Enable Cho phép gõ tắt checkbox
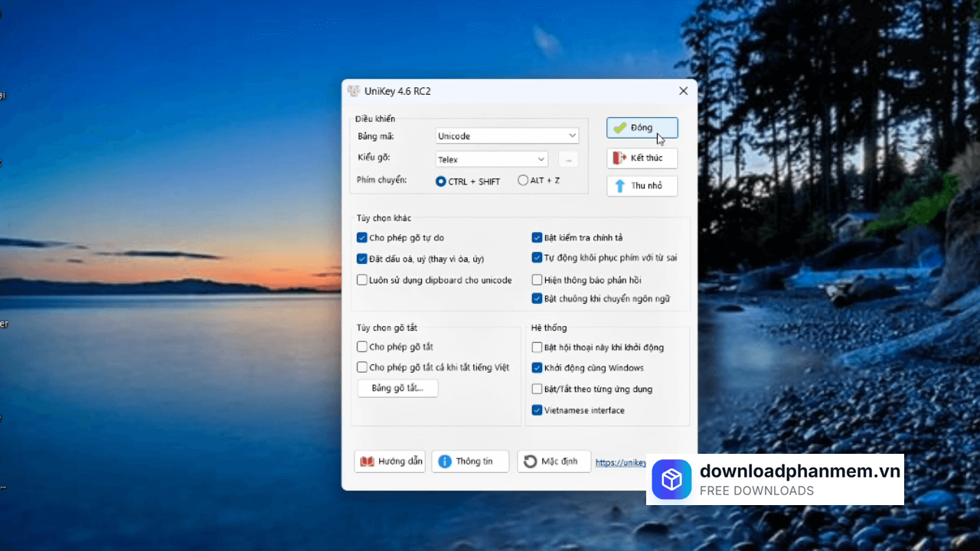The height and width of the screenshot is (551, 980). (362, 347)
